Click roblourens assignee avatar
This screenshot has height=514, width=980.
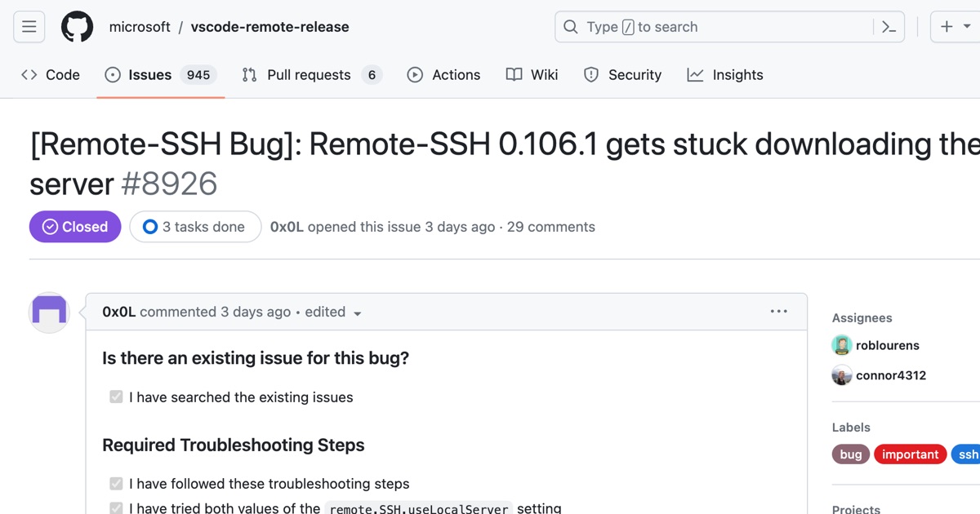pyautogui.click(x=842, y=345)
